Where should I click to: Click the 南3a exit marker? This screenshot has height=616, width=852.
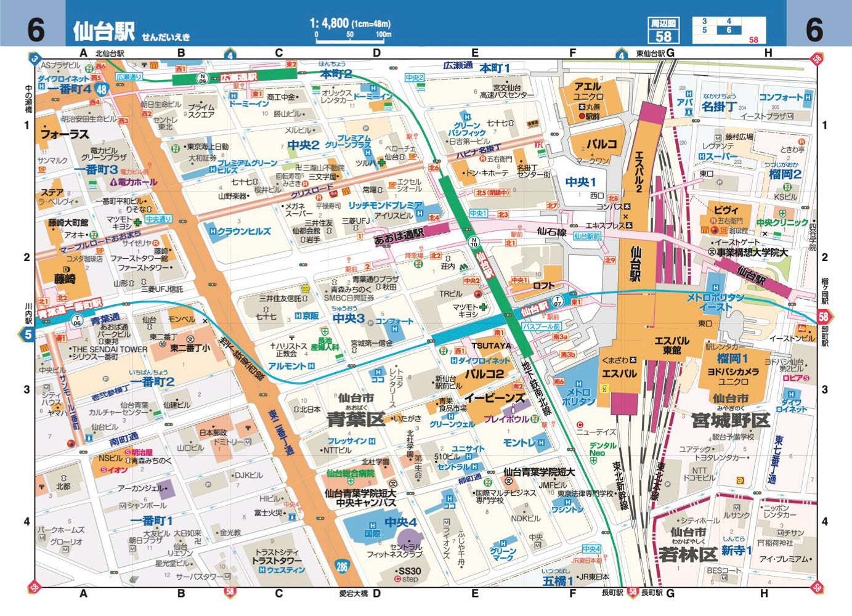[560, 337]
